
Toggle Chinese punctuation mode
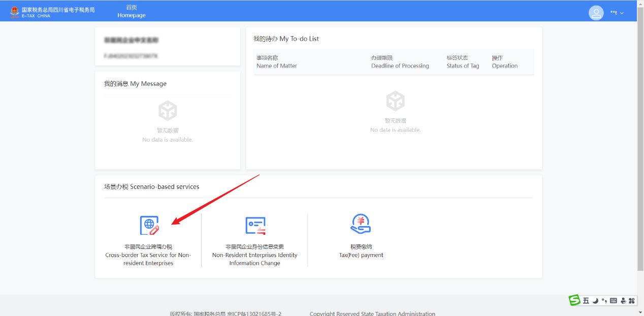604,300
